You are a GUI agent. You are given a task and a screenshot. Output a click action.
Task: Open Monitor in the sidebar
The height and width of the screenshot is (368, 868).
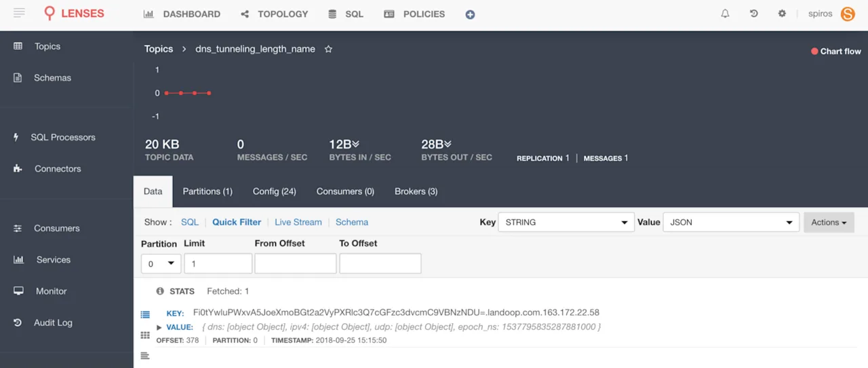coord(52,291)
